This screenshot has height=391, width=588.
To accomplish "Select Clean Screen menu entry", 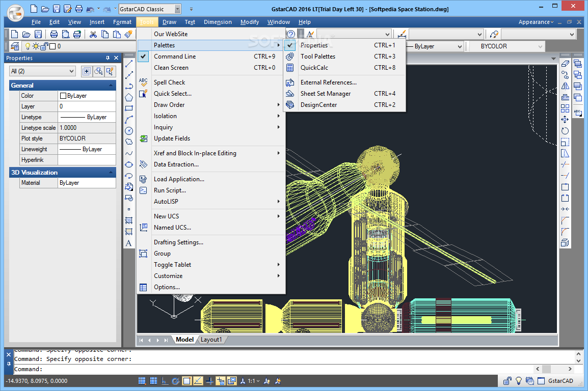I will pyautogui.click(x=211, y=68).
